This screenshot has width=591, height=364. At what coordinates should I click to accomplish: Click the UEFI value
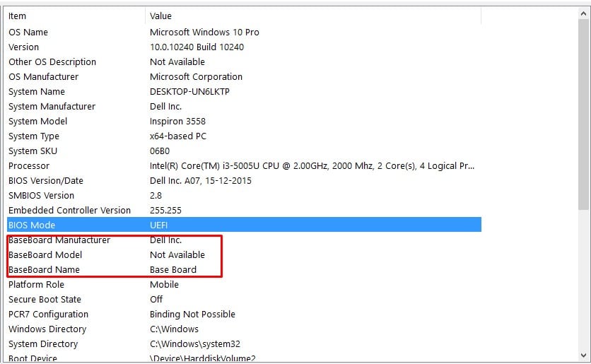(158, 225)
